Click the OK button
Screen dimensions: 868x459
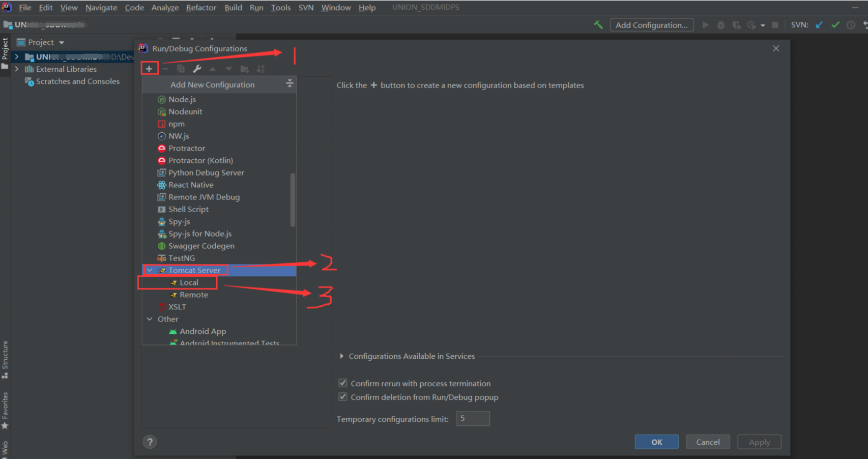(657, 442)
